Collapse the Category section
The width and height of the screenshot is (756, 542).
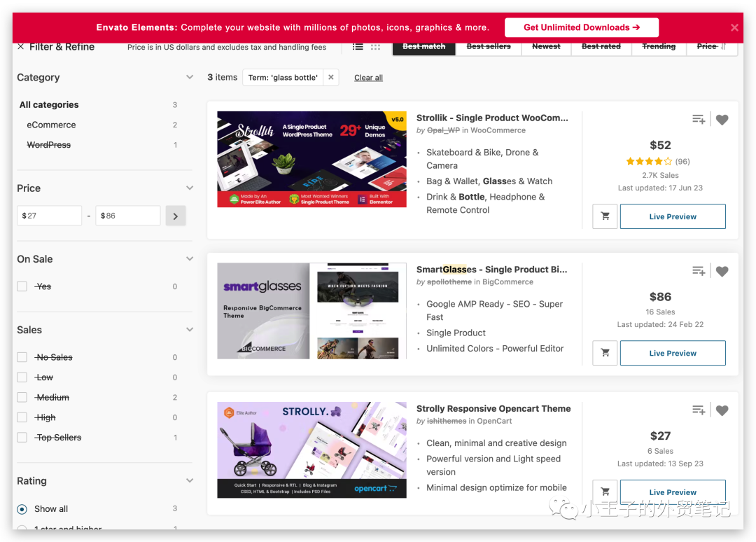pyautogui.click(x=190, y=77)
